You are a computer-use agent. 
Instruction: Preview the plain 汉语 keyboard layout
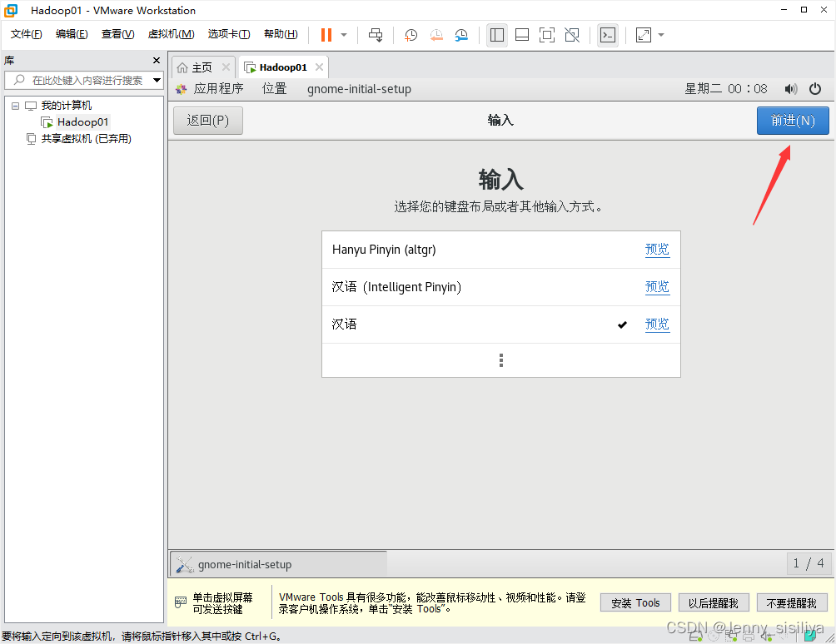657,324
